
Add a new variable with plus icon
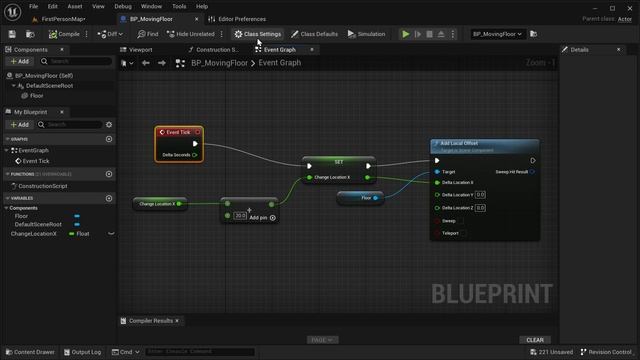pos(109,198)
